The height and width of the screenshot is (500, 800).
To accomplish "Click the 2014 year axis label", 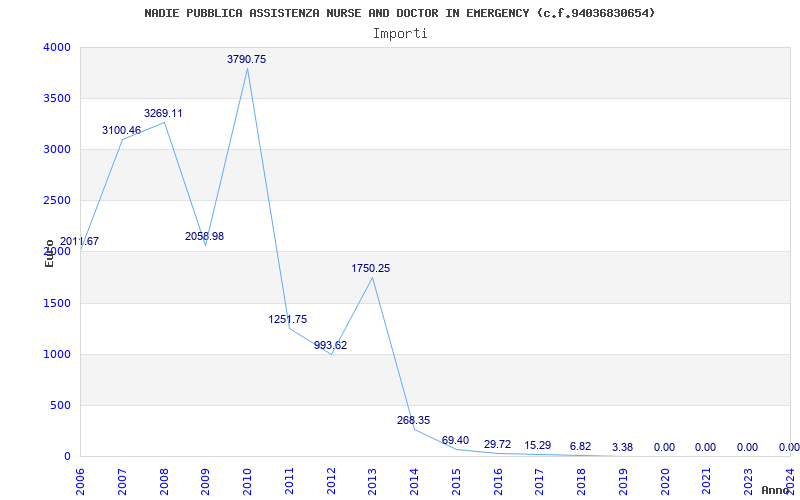I will tap(414, 480).
